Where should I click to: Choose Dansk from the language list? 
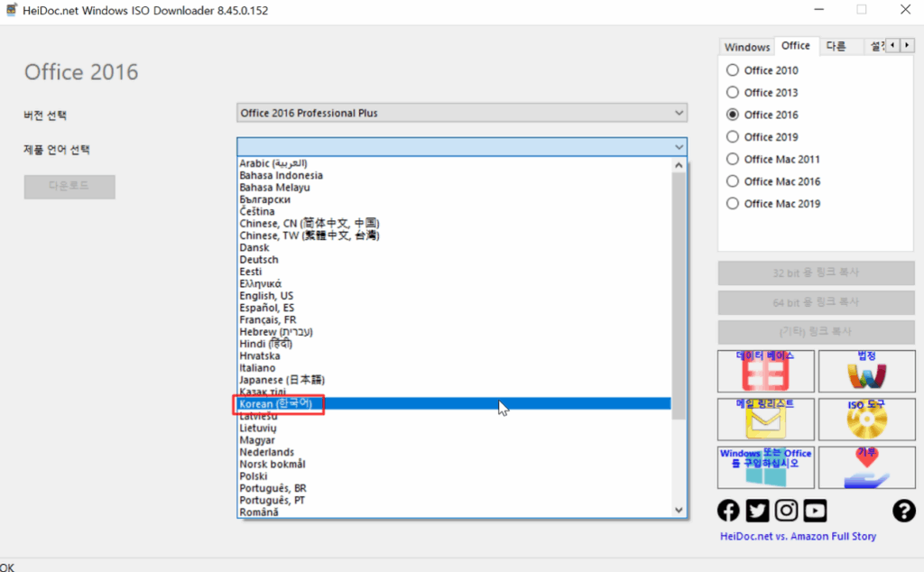coord(455,247)
